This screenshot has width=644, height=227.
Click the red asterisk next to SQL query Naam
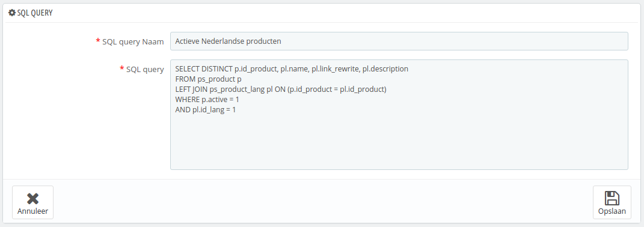coord(98,41)
